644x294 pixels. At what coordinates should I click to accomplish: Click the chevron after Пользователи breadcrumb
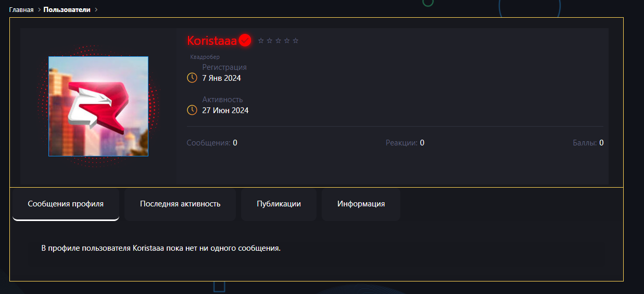[x=96, y=9]
